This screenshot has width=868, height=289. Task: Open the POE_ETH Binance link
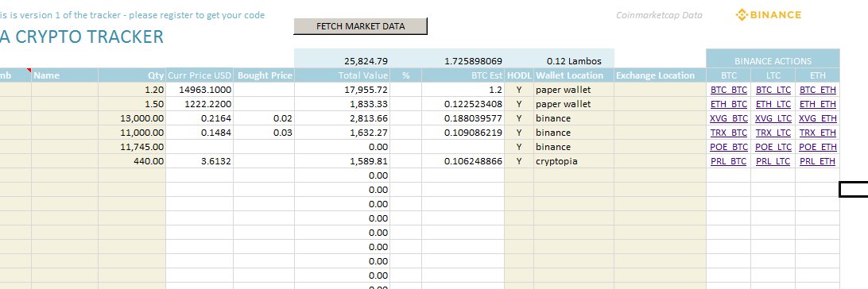click(818, 147)
